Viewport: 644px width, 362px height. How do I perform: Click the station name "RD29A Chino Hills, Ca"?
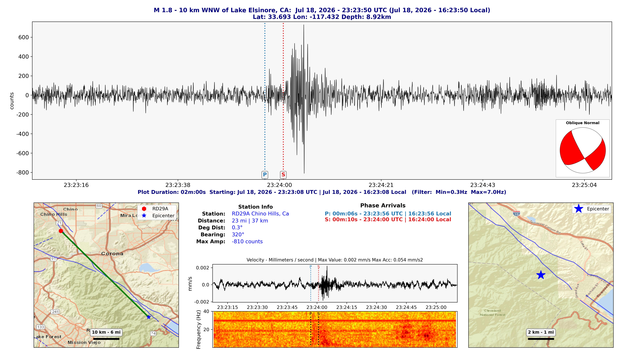coord(260,214)
